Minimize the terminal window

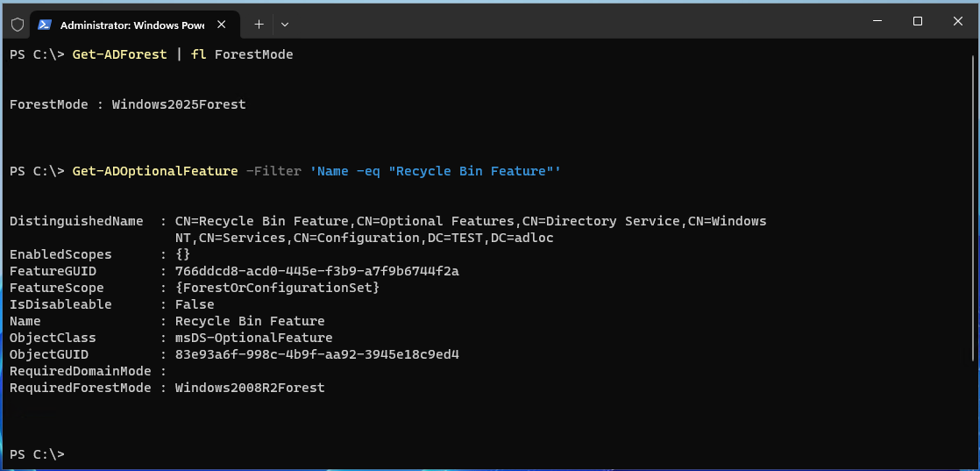(x=877, y=21)
